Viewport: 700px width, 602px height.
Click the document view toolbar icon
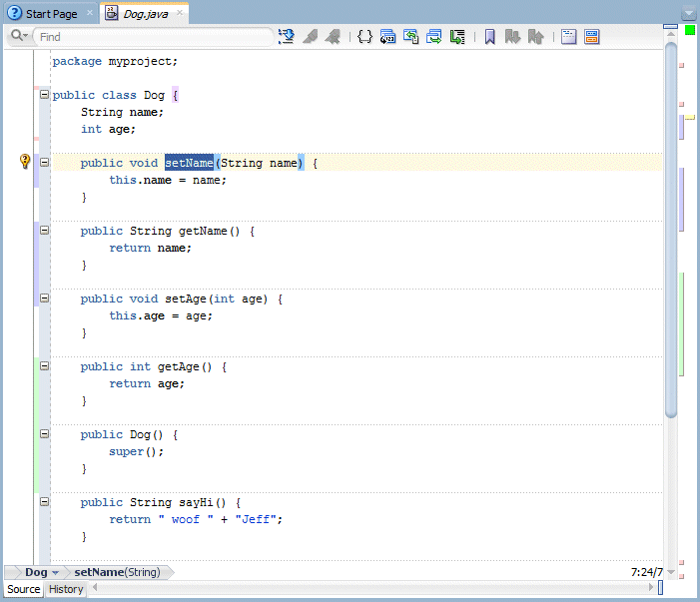coord(568,37)
